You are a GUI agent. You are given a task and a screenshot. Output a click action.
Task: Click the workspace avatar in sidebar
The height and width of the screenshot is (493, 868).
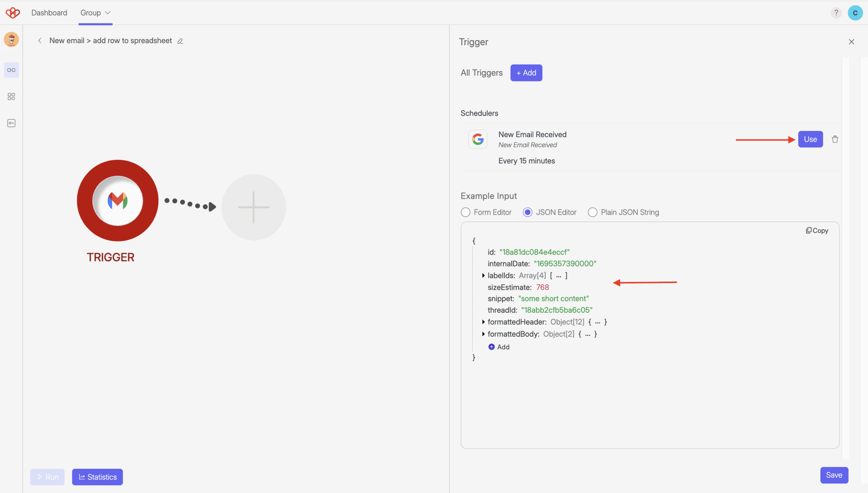(11, 39)
